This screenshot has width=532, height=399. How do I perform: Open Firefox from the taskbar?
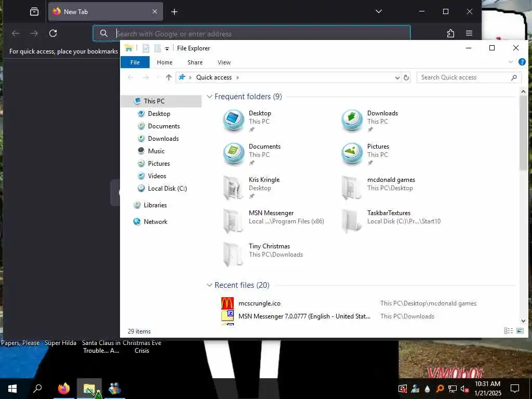click(64, 389)
